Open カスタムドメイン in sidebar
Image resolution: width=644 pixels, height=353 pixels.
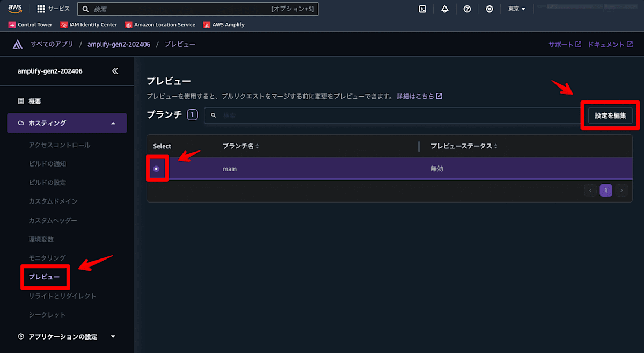point(53,201)
